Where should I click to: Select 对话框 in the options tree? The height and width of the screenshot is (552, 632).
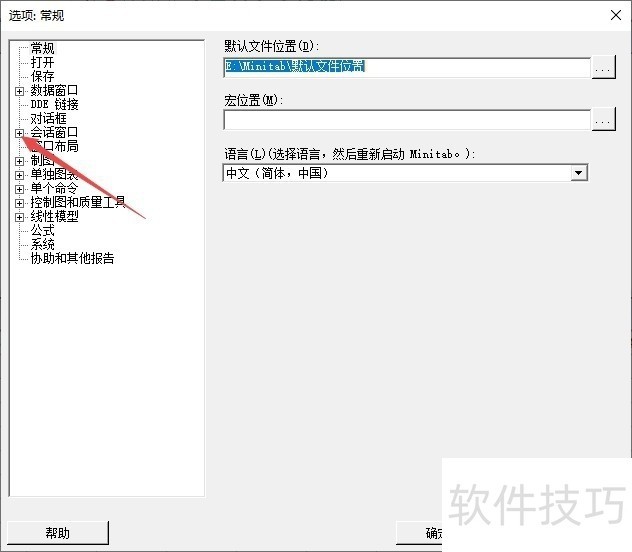[x=48, y=118]
